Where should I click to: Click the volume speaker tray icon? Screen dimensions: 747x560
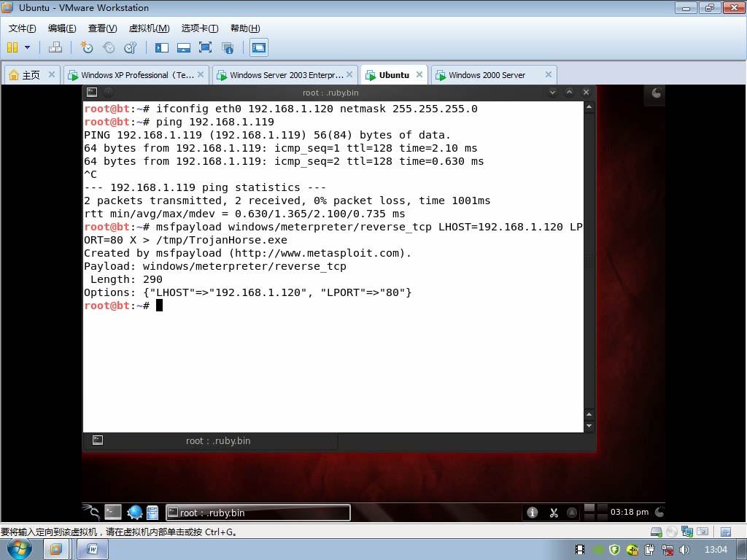tap(684, 550)
